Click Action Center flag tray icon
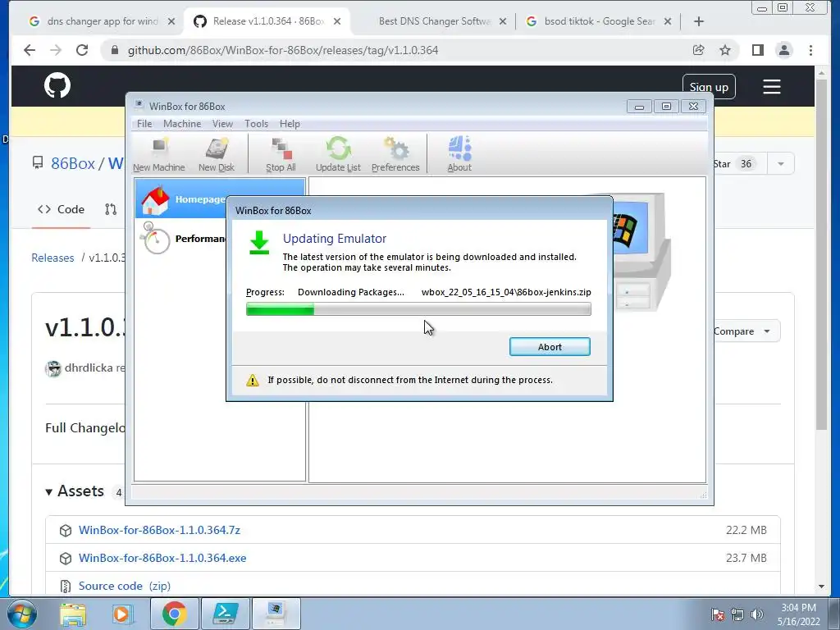Image resolution: width=840 pixels, height=630 pixels. pyautogui.click(x=718, y=614)
